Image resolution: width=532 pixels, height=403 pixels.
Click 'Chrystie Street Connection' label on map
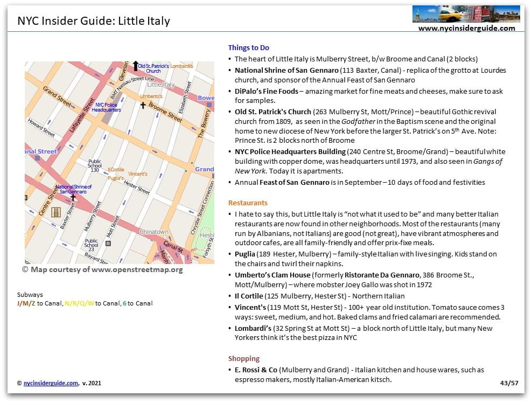click(202, 208)
